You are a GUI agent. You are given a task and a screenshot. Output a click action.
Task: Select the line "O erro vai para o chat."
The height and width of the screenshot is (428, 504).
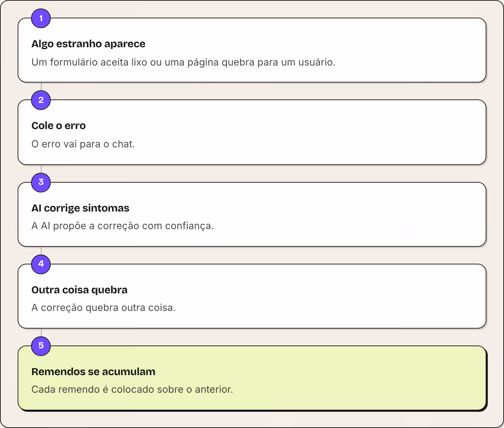(83, 144)
